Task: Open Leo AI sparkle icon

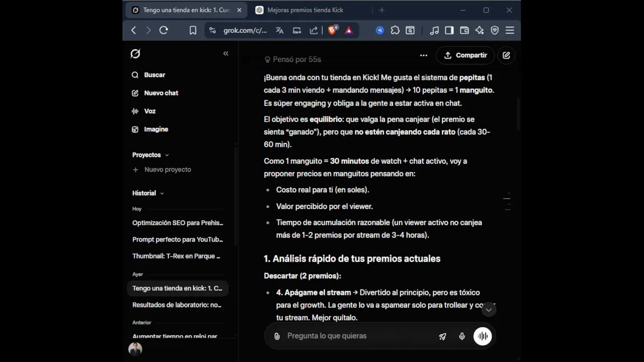Action: click(479, 30)
